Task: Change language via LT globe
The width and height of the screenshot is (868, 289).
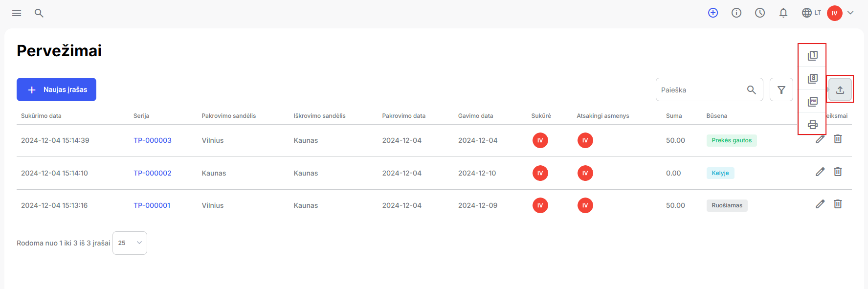Action: coord(811,13)
